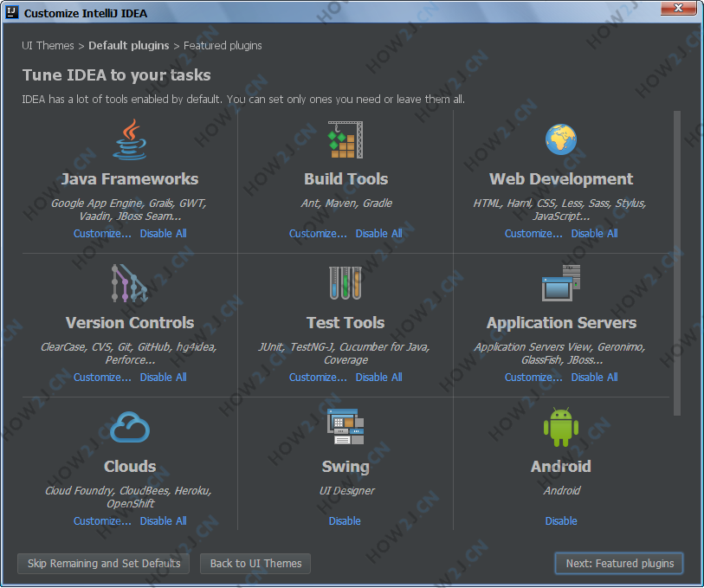This screenshot has width=704, height=588.
Task: Open Customize for Version Controls
Action: click(102, 377)
